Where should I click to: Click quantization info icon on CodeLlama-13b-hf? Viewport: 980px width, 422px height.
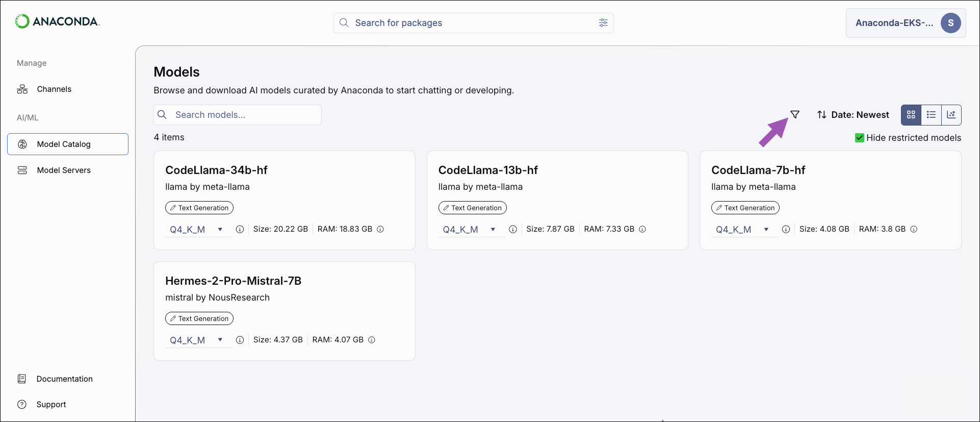point(513,230)
